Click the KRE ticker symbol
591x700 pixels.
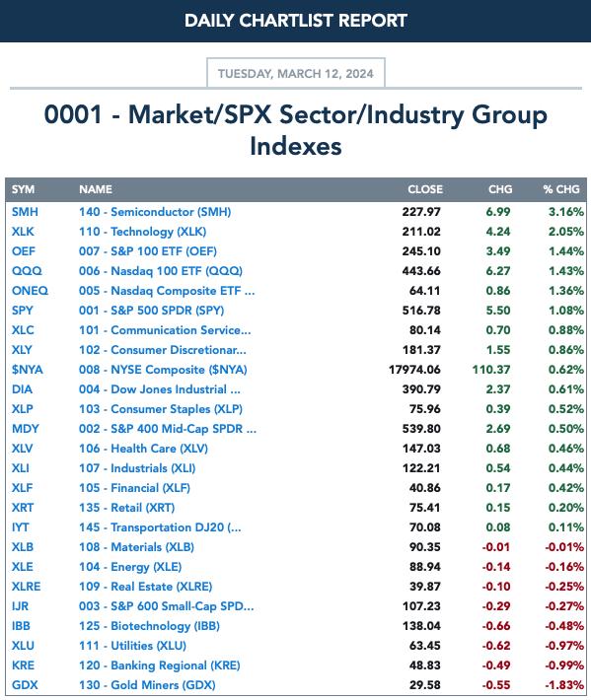(23, 665)
